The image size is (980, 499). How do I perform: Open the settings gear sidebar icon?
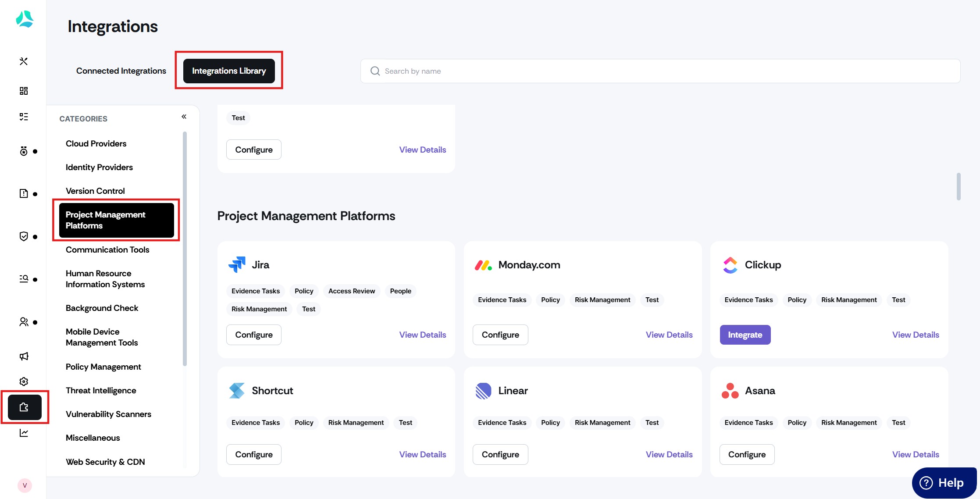point(24,381)
